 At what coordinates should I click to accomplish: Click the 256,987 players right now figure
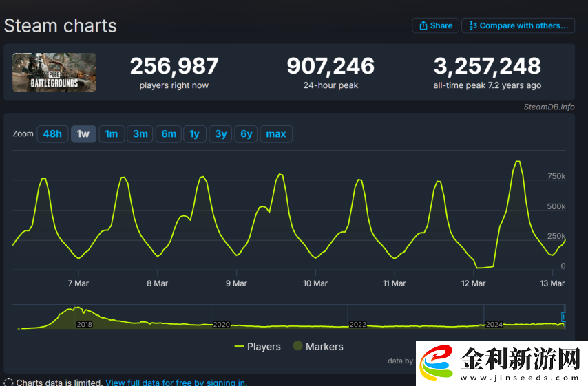point(174,66)
